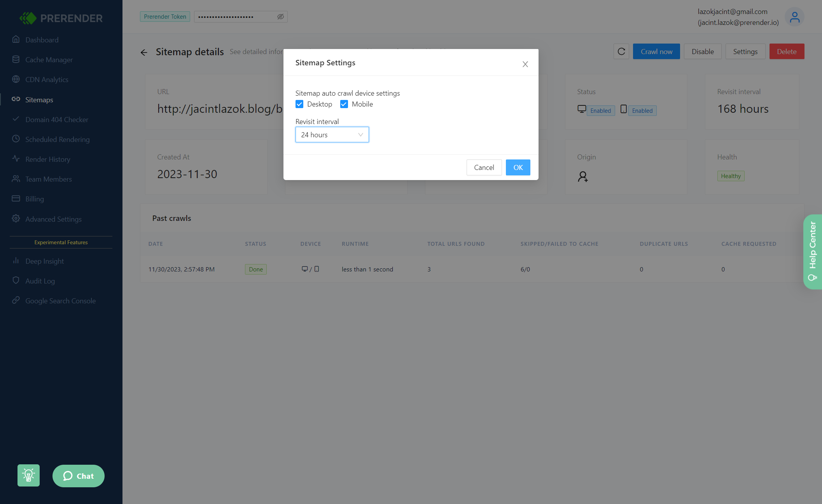Image resolution: width=822 pixels, height=504 pixels.
Task: Click lazokjacint@gmail.com account text
Action: coord(733,12)
